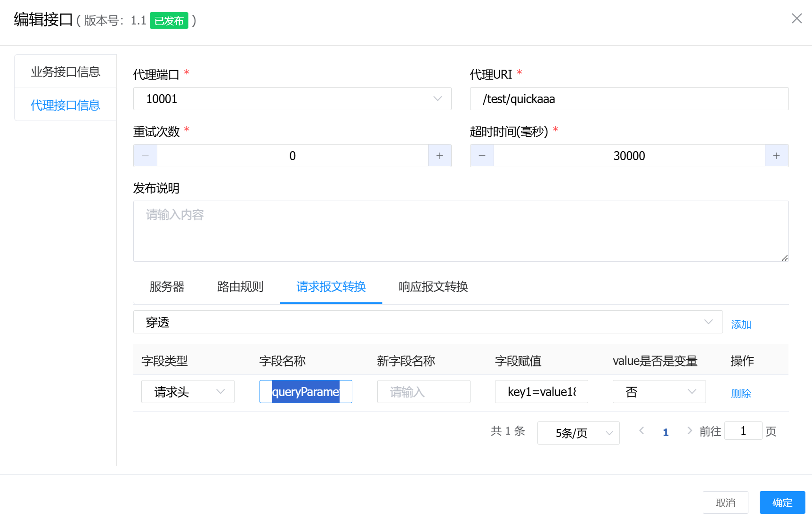This screenshot has height=526, width=812.
Task: Increase the retry count with plus button
Action: (x=439, y=156)
